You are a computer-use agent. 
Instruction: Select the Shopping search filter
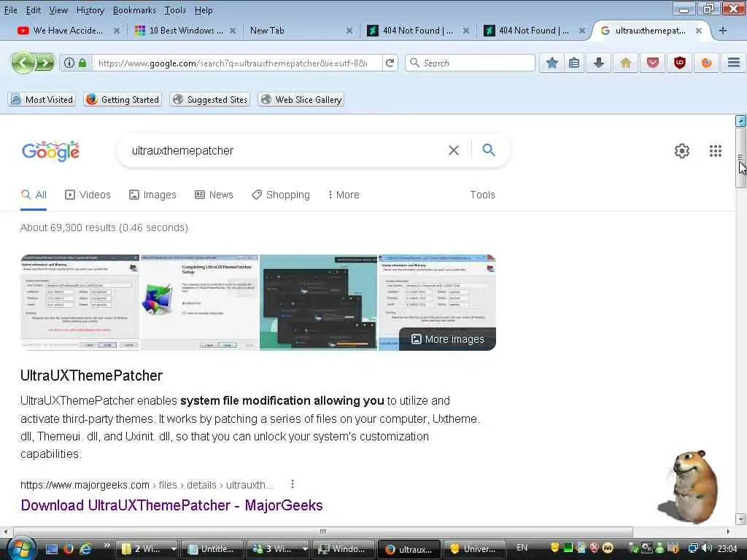281,195
